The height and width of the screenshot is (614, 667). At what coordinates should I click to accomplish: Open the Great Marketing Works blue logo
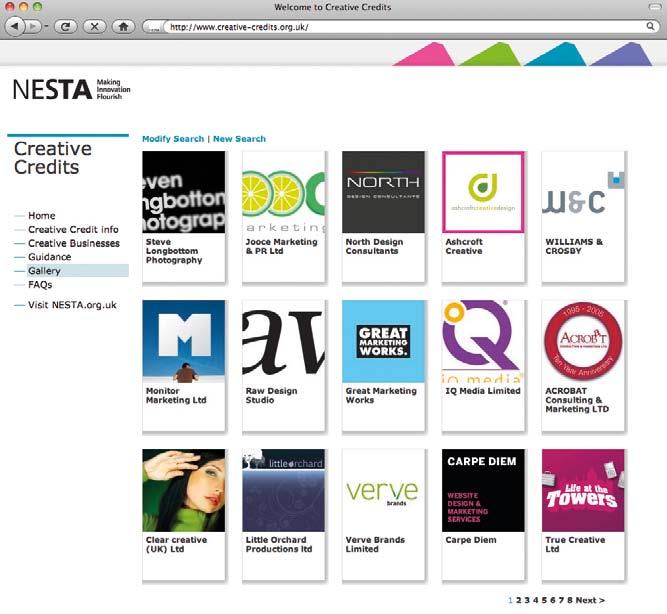click(383, 341)
